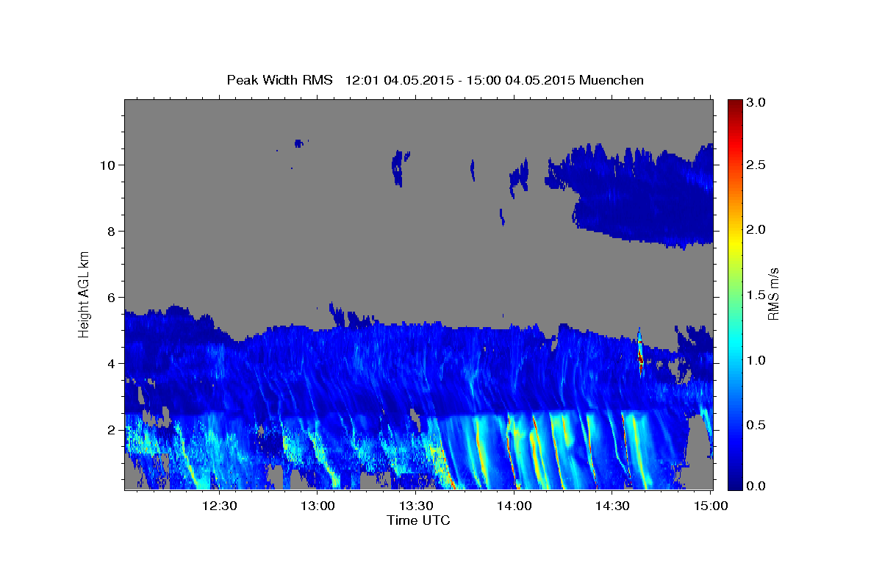Screen dimensions: 882x588
Task: Click the colorbar value 1.0
Action: pos(757,360)
